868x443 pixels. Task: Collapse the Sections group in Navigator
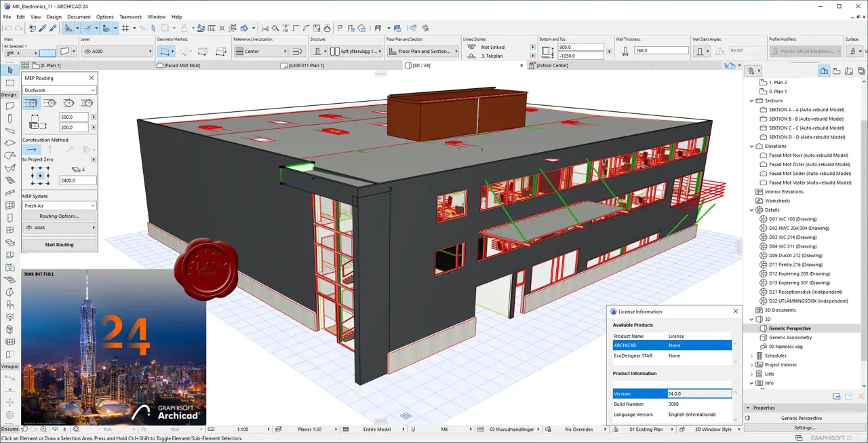point(751,100)
